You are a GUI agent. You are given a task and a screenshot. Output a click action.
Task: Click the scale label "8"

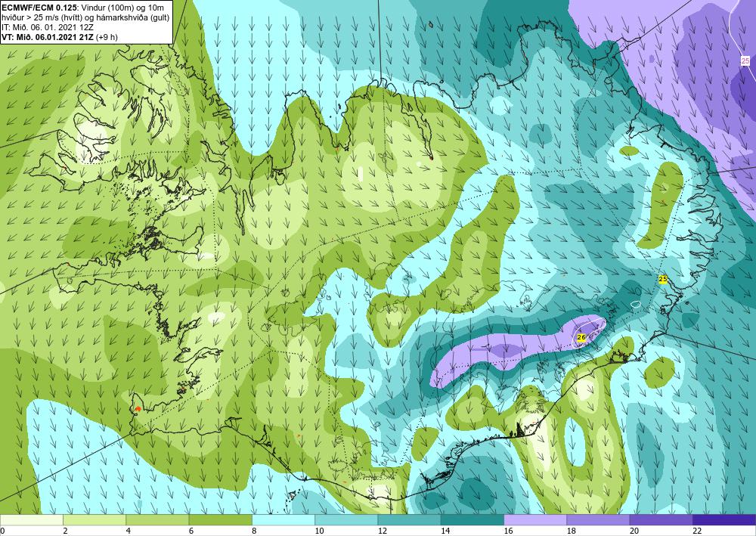point(254,531)
